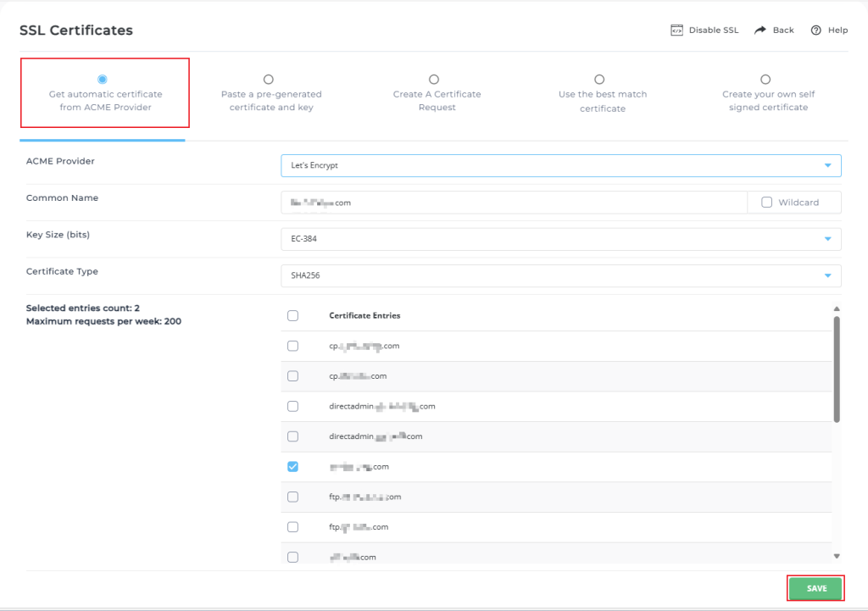Click scrollbar down arrow in entries list
Image resolution: width=868 pixels, height=611 pixels.
coord(837,556)
